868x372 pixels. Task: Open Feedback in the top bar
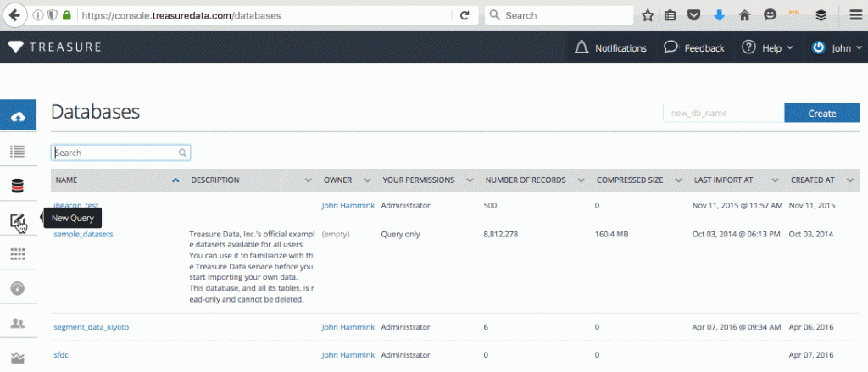[694, 48]
